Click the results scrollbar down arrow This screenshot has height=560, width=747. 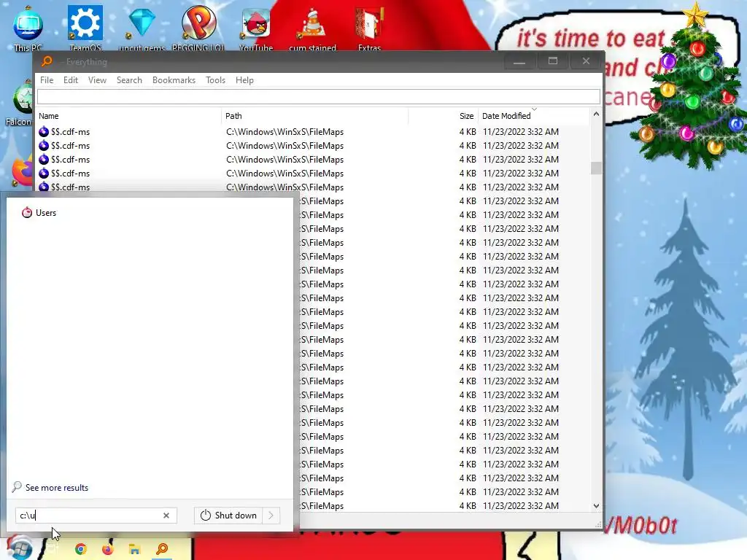point(596,506)
